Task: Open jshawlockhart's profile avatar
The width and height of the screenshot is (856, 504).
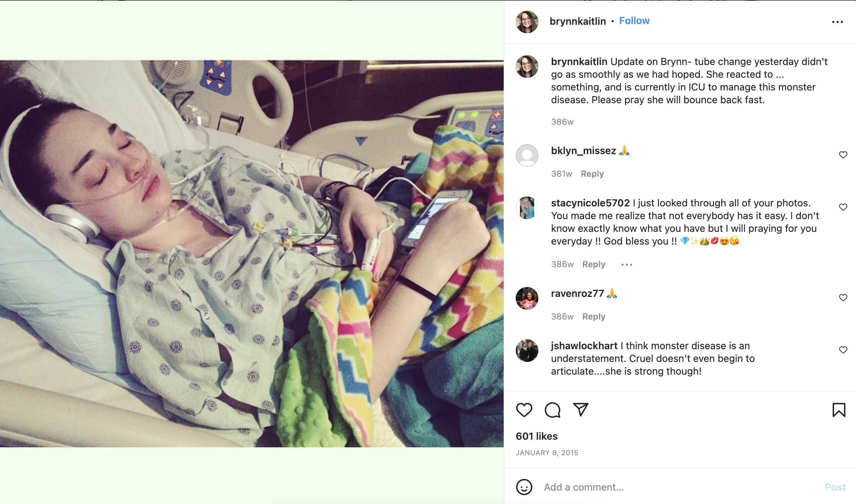Action: coord(527,351)
